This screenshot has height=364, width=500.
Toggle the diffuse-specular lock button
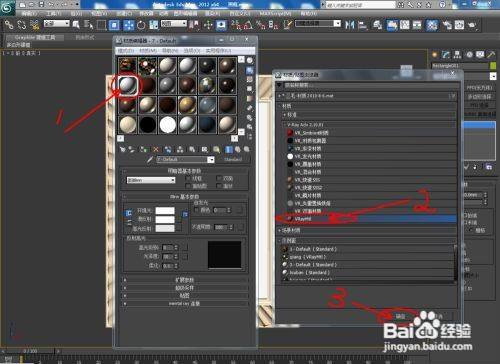click(129, 223)
